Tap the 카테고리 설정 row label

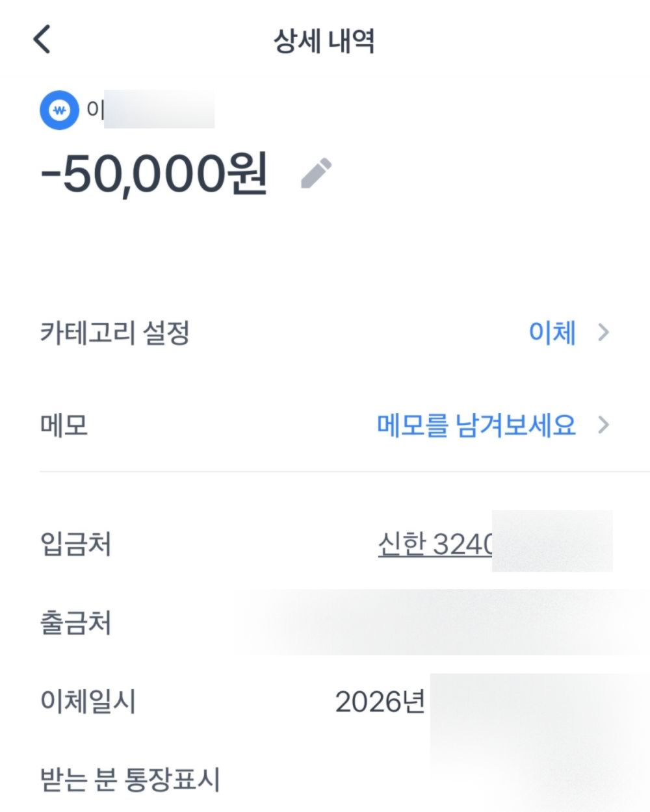(114, 333)
